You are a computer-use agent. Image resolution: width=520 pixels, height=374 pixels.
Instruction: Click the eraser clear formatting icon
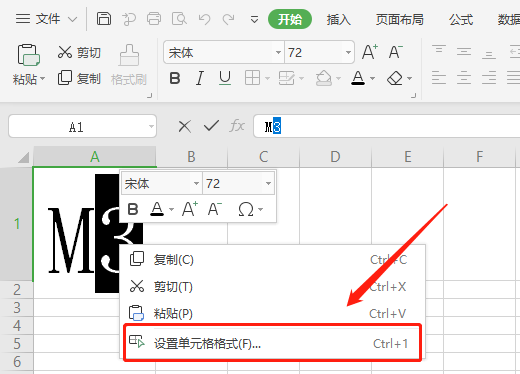395,78
